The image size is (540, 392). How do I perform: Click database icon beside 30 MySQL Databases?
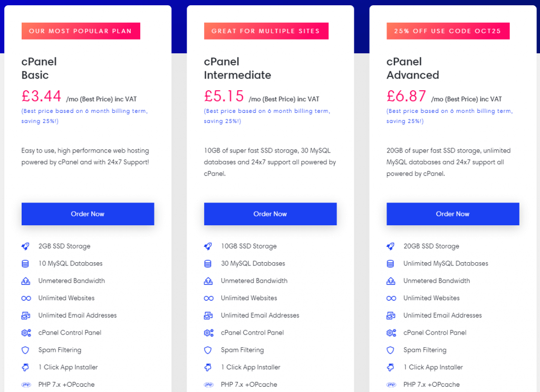click(208, 263)
